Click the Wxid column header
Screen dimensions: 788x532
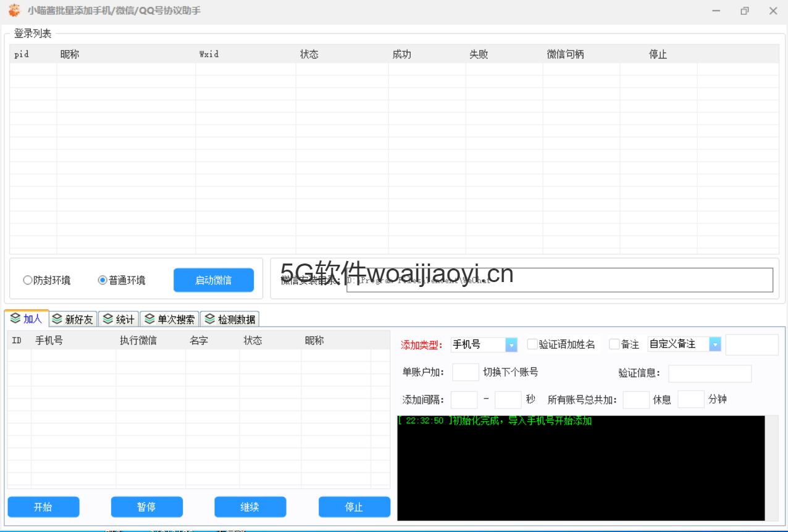(246, 54)
